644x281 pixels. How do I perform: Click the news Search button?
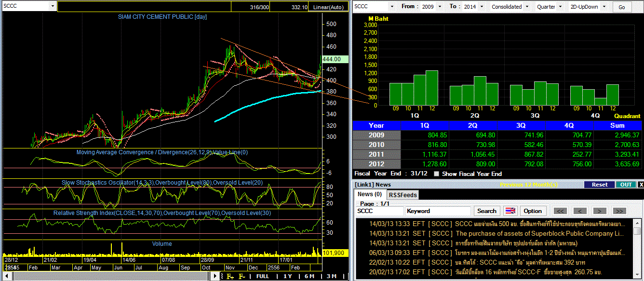pos(487,211)
